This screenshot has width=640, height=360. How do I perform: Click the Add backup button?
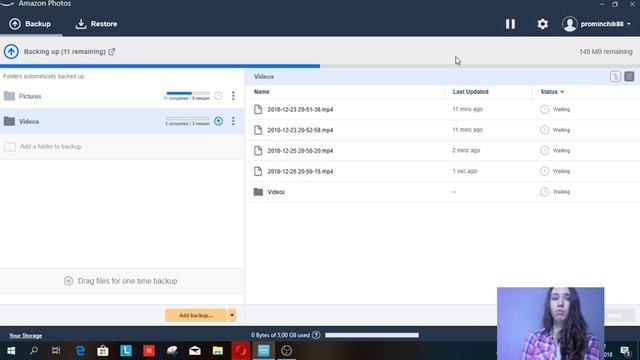click(196, 315)
